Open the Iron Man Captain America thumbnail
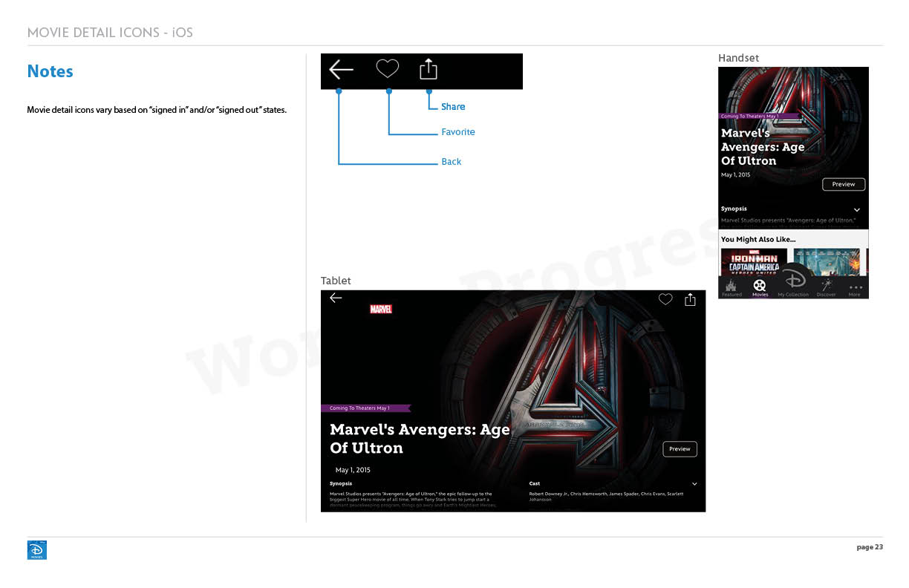Screen dimensions: 909x588 pyautogui.click(x=755, y=263)
